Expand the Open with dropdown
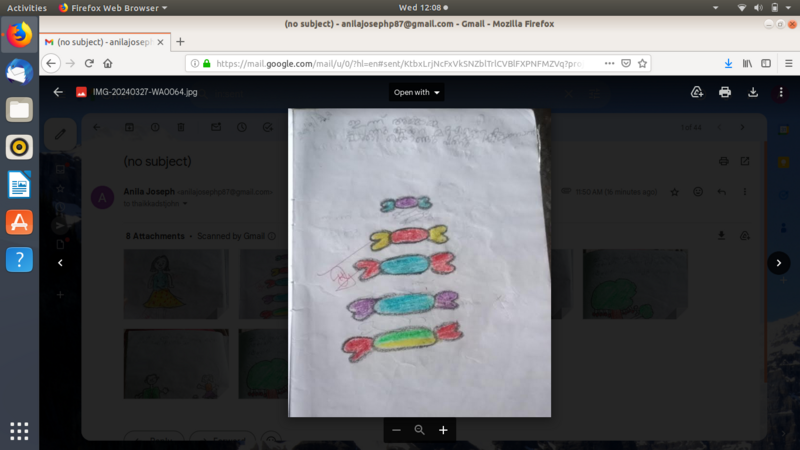 click(417, 92)
